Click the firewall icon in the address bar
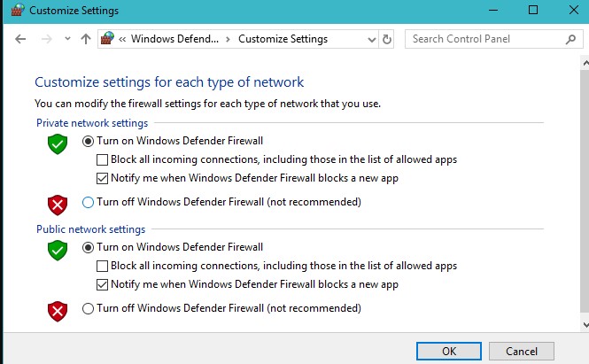 pyautogui.click(x=107, y=38)
